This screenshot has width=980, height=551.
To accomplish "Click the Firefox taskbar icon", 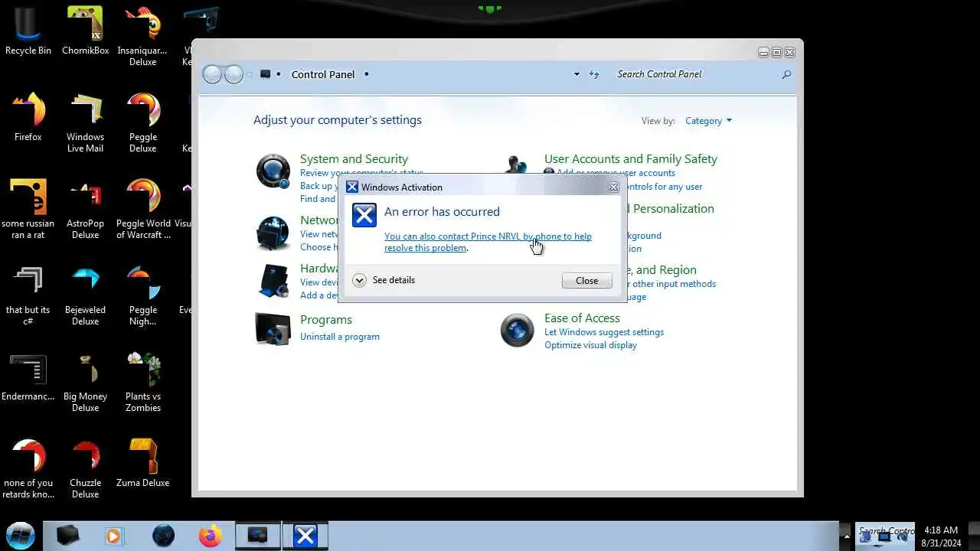I will coord(211,536).
